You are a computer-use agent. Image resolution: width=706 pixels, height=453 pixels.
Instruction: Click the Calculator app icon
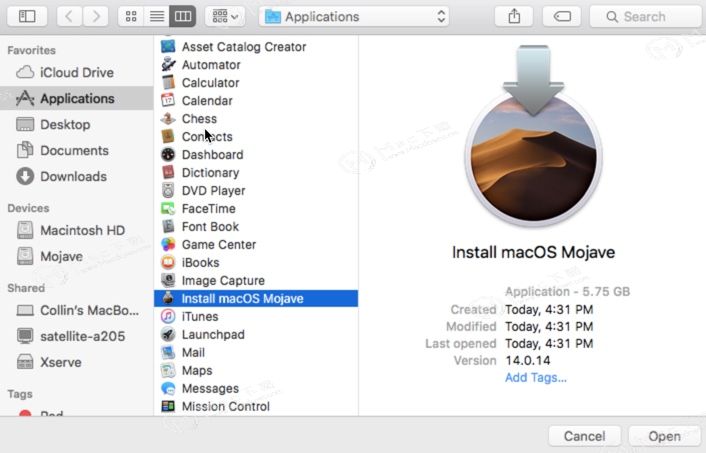coord(168,83)
